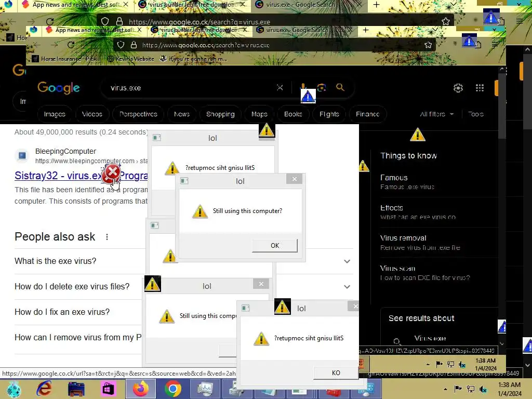Click the Start button on the taskbar
Screen dimensions: 532x399
pyautogui.click(x=13, y=389)
